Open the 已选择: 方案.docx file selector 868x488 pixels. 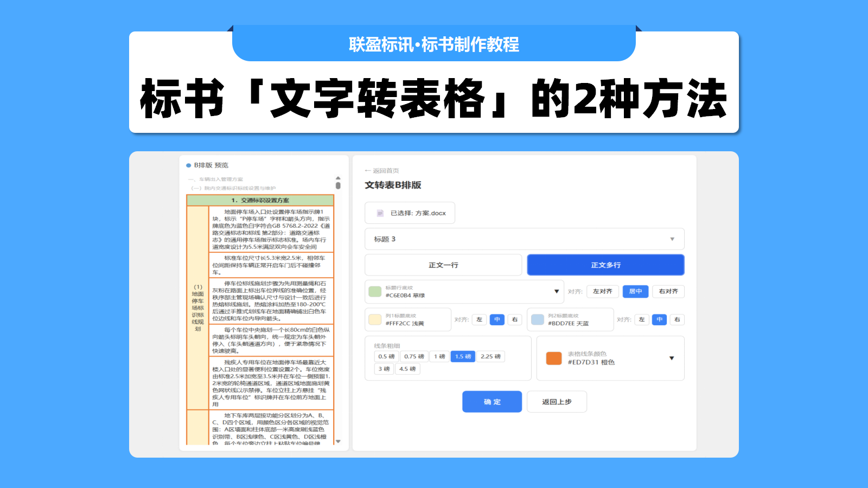click(410, 213)
